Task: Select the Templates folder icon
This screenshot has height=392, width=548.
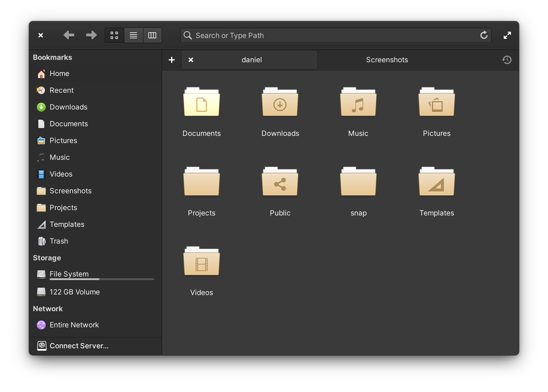Action: [x=437, y=181]
